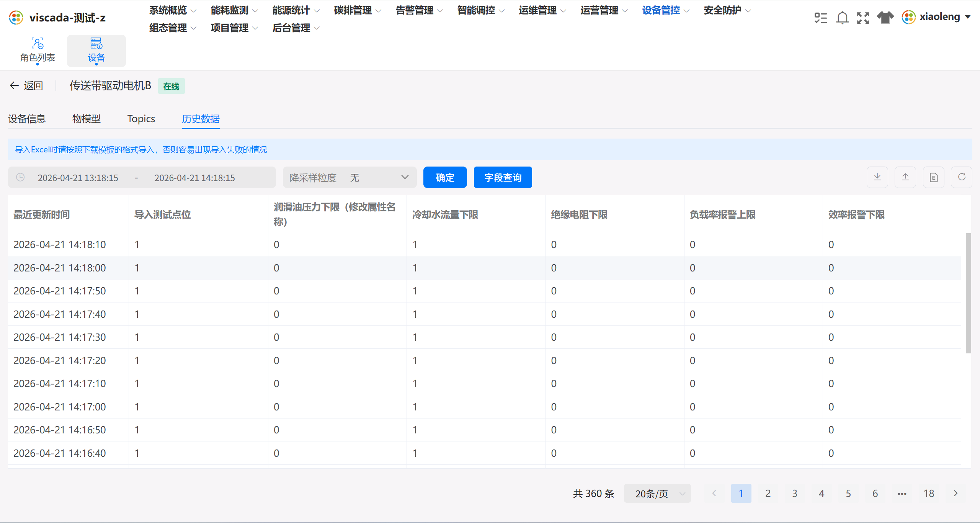This screenshot has height=523, width=980.
Task: Open the 设备管控 menu
Action: (x=666, y=10)
